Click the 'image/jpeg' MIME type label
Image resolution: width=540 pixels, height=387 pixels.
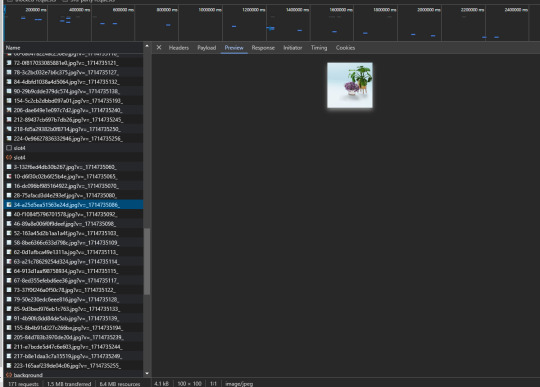[x=239, y=384]
